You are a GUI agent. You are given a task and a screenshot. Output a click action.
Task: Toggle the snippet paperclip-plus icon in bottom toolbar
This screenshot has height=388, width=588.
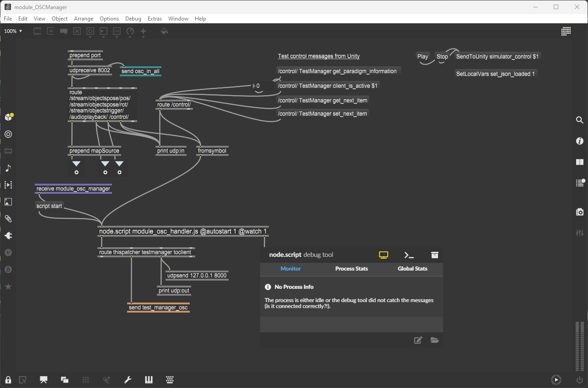107,379
